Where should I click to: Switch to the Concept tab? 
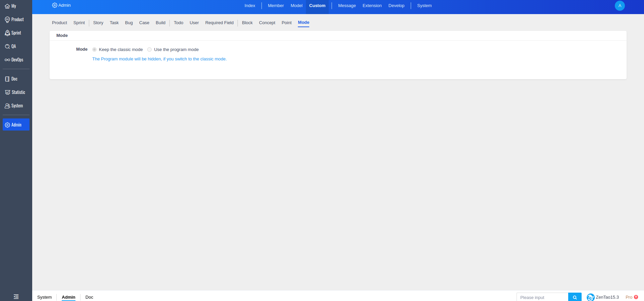pos(267,23)
